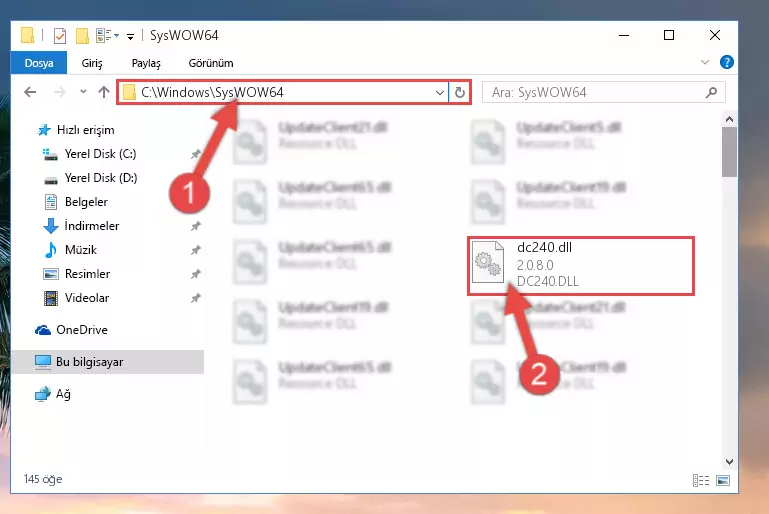Click the pin icon beside Videolar
This screenshot has height=514, width=769.
[x=195, y=298]
